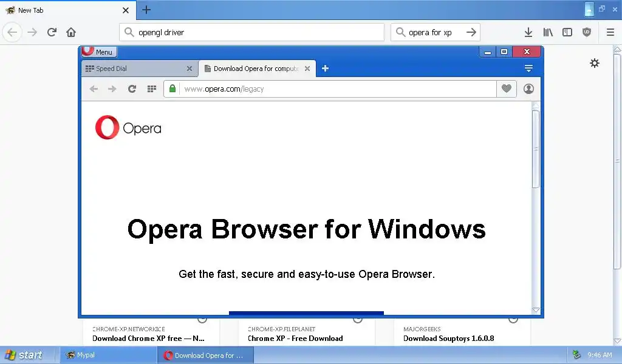Click Mypal address bar with opengl driver
Viewport: 622px width, 364px height.
coord(251,32)
